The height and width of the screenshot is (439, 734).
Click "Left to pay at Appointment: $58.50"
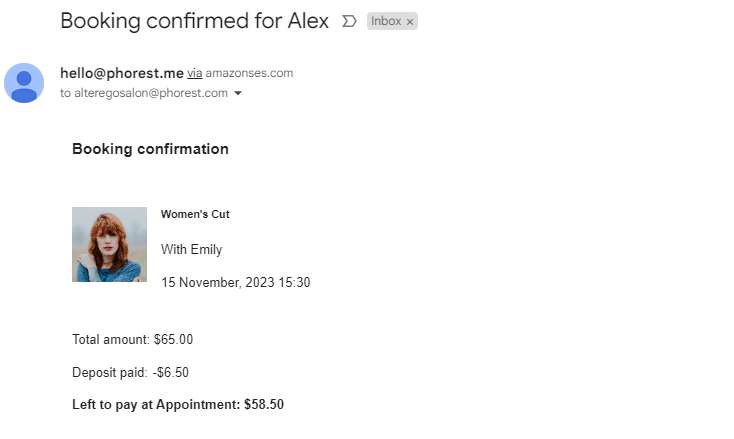[178, 405]
